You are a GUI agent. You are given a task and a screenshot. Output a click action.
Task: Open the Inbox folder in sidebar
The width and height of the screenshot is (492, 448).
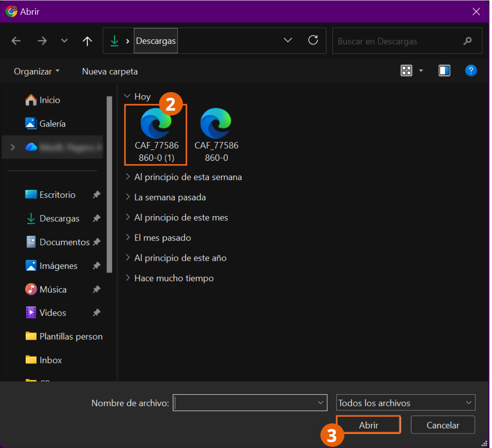[x=44, y=360]
